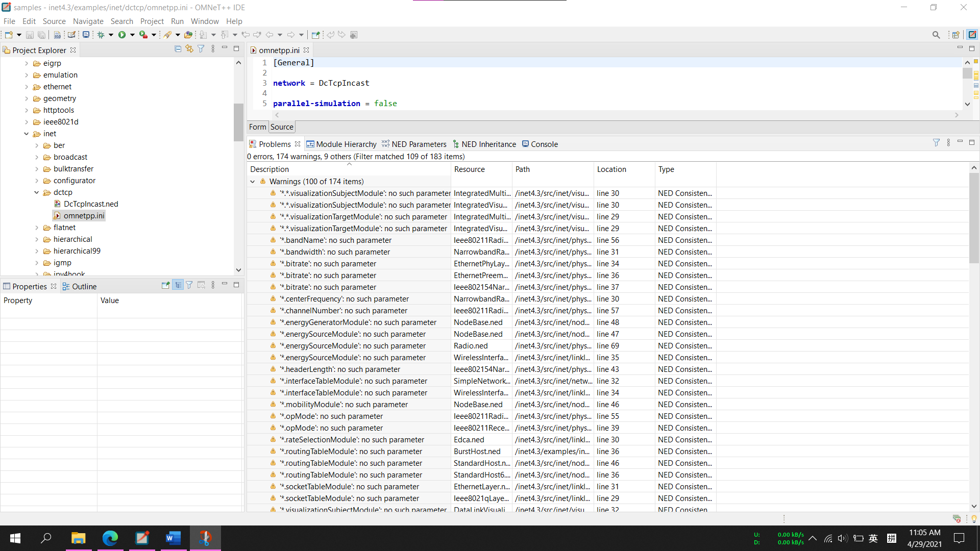Toggle Link with Editor in Project Explorer

click(x=189, y=49)
